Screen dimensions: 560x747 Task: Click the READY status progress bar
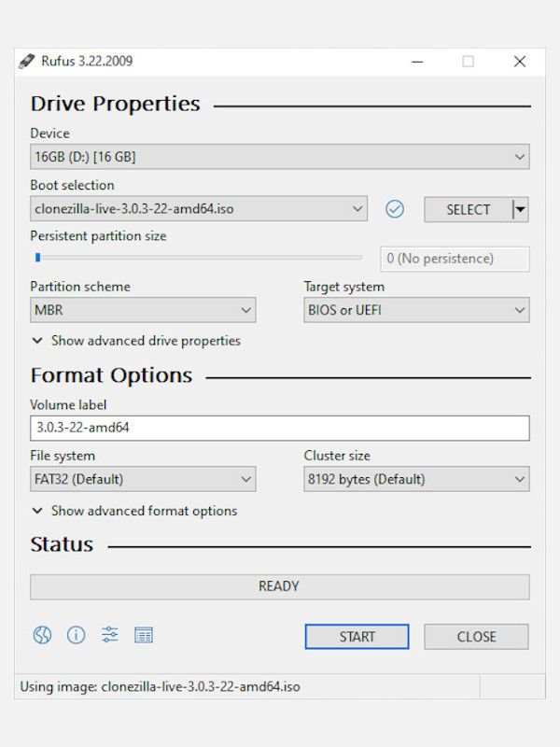pyautogui.click(x=279, y=586)
